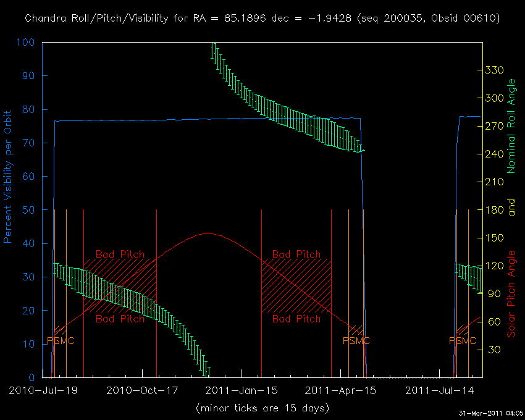The height and width of the screenshot is (420, 525).
Task: Select the 2011-Apr-15 date tick label
Action: point(339,390)
